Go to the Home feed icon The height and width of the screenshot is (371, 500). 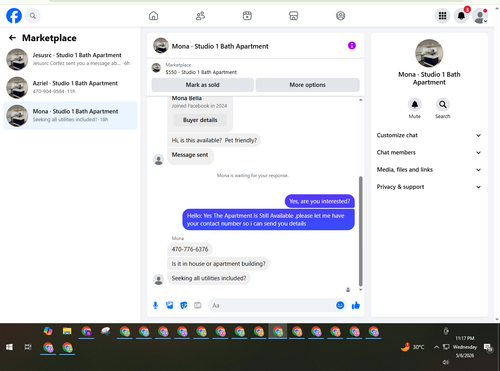point(153,16)
